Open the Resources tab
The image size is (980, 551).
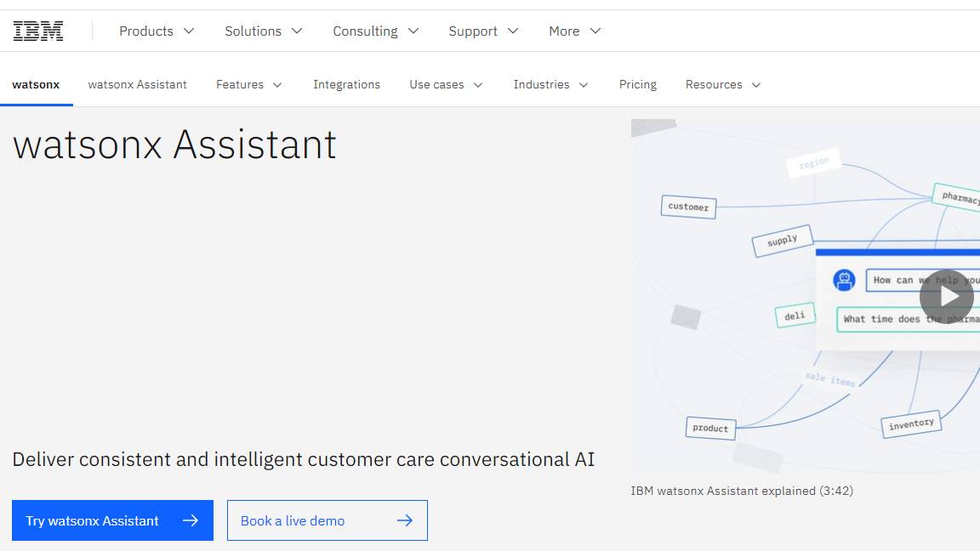click(x=723, y=84)
